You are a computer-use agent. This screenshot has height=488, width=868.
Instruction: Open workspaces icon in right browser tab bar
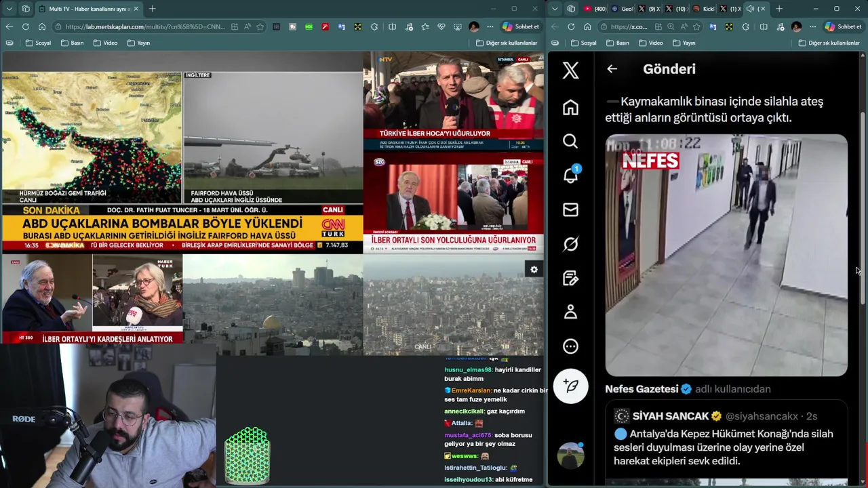click(x=571, y=9)
